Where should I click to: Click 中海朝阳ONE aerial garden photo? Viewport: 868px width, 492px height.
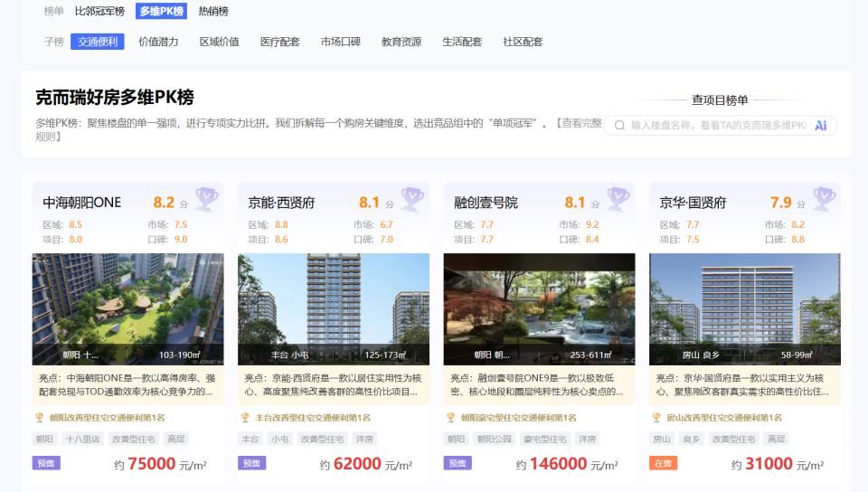tap(127, 308)
